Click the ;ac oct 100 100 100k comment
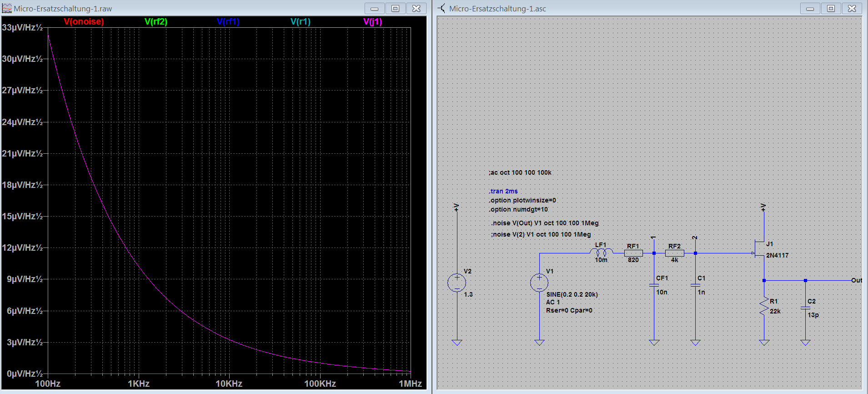Viewport: 868px width, 394px height. pyautogui.click(x=520, y=172)
